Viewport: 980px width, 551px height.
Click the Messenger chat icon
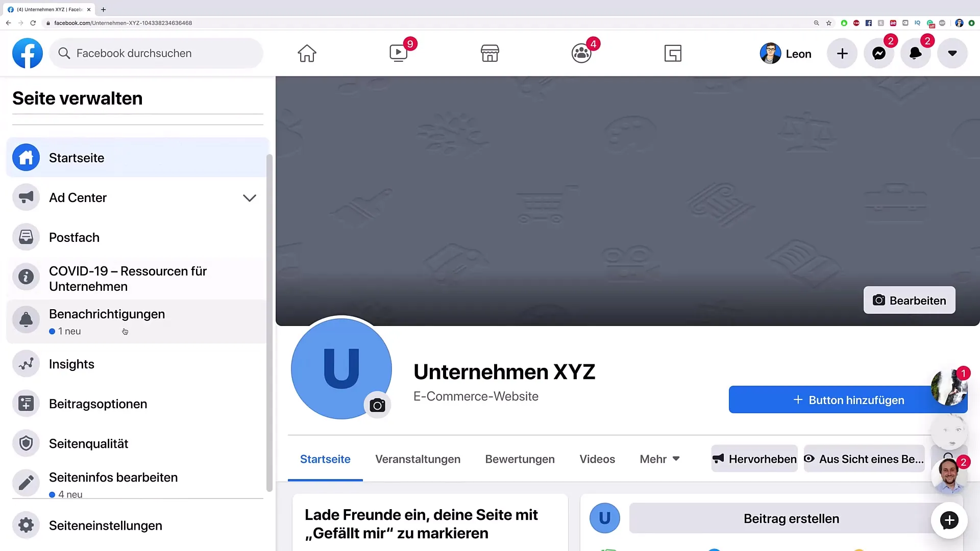point(879,53)
